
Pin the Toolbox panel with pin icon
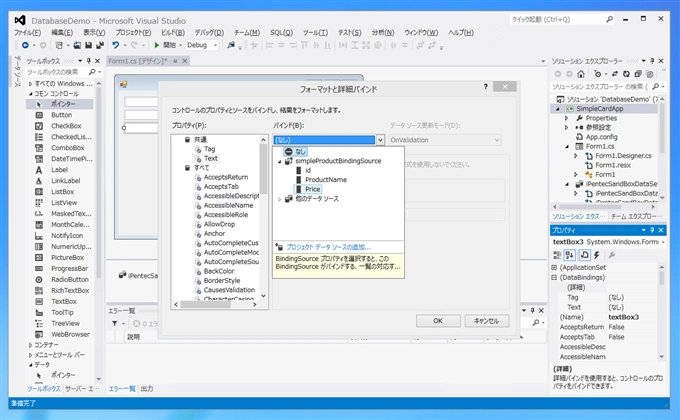pos(89,61)
